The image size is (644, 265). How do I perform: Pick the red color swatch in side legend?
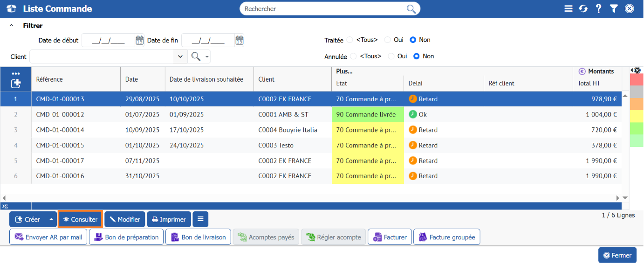tap(636, 80)
